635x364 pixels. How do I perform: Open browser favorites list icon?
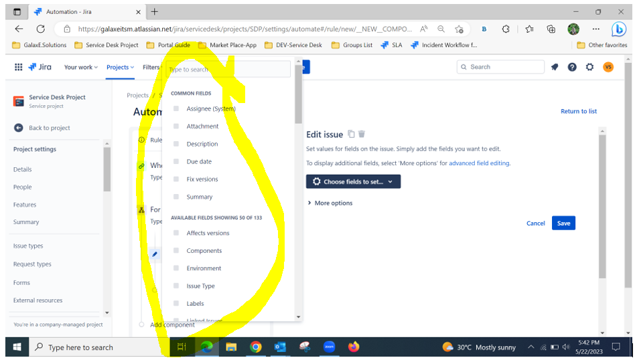[529, 29]
